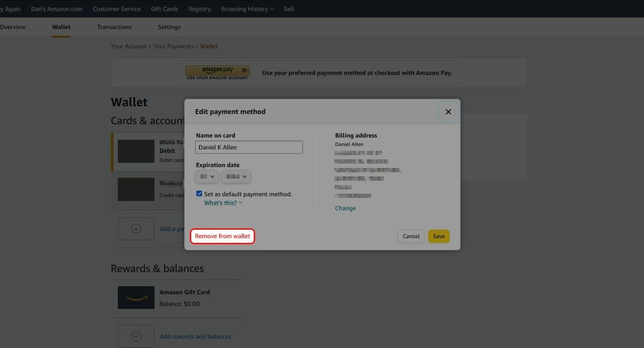The height and width of the screenshot is (348, 644).
Task: Select the Debit card thumbnail
Action: [x=136, y=151]
